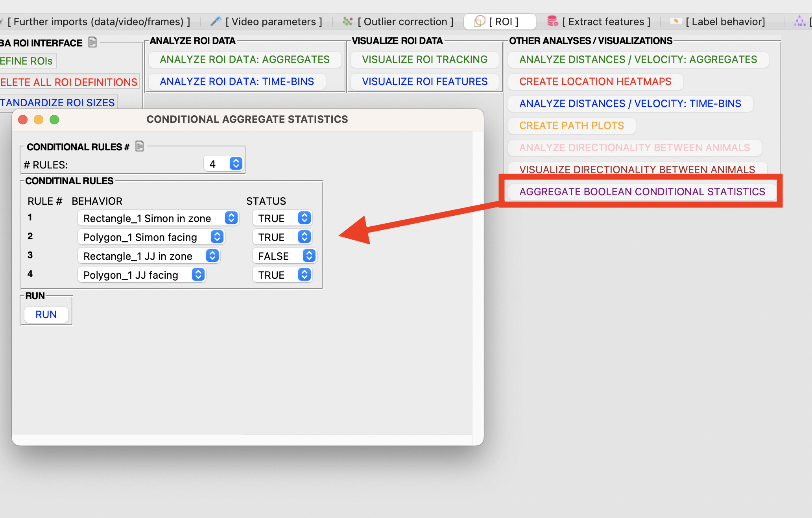Click the document icon beside ROI INTERFACE header
Screen dimensions: 812x518
92,42
